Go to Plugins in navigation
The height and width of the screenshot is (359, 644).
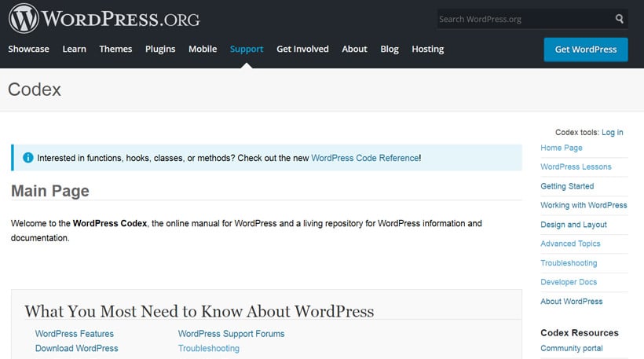pyautogui.click(x=160, y=49)
